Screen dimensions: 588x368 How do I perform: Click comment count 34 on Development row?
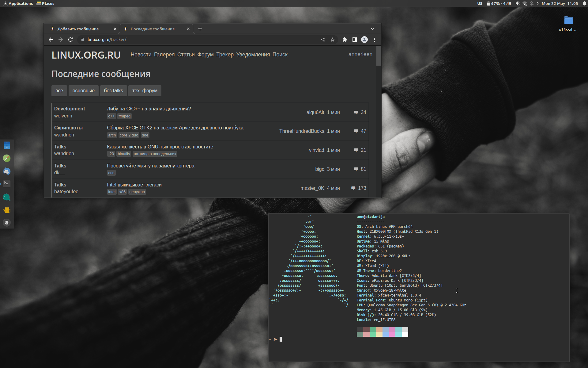360,112
